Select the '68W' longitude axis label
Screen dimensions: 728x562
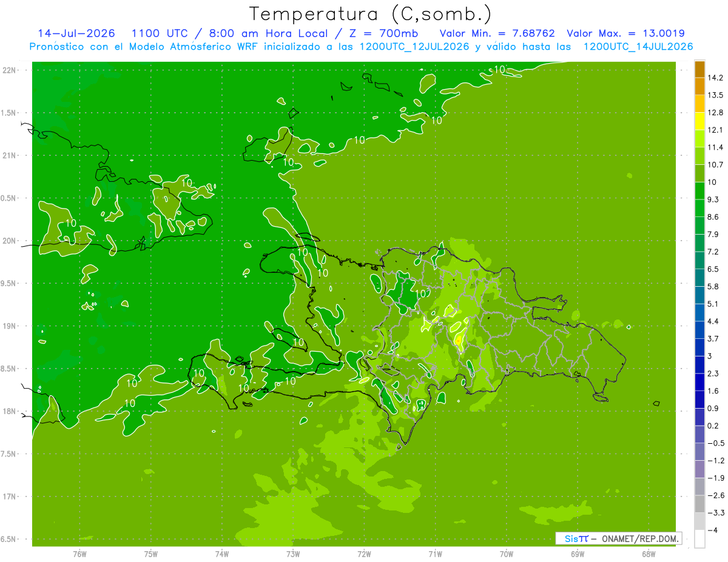[649, 554]
